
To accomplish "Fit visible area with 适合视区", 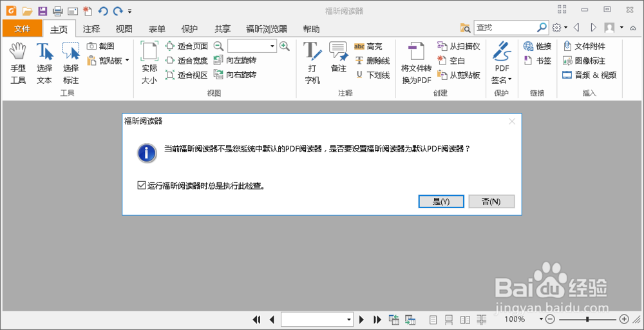I will pos(187,75).
